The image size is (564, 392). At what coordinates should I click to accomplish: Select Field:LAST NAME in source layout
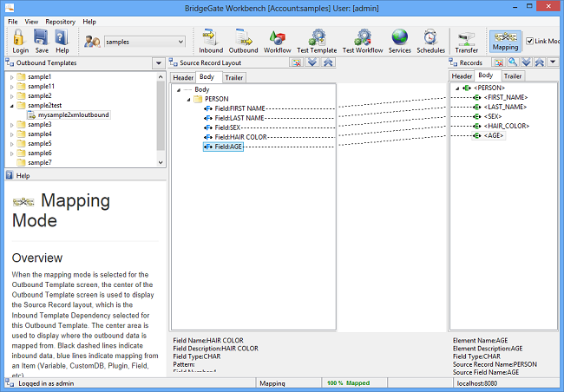point(234,118)
